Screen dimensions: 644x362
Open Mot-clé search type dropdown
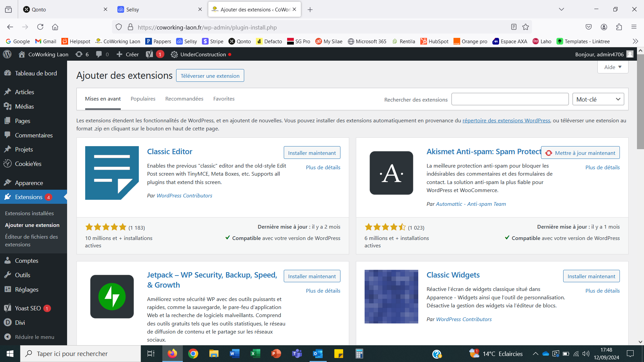point(598,99)
